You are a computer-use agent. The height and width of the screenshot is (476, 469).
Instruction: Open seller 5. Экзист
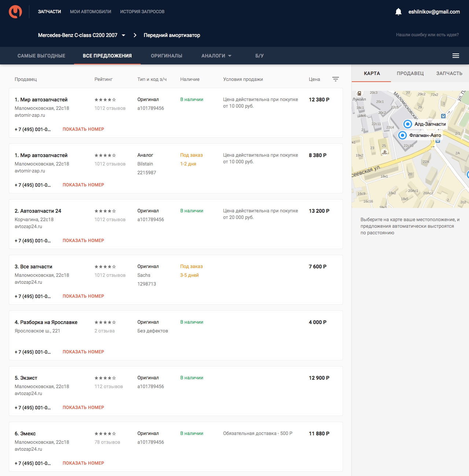[26, 378]
